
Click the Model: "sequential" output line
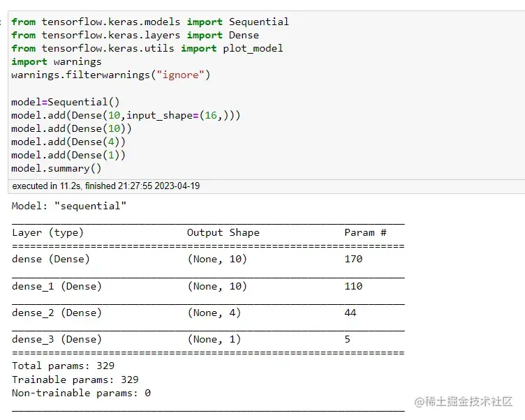point(69,206)
